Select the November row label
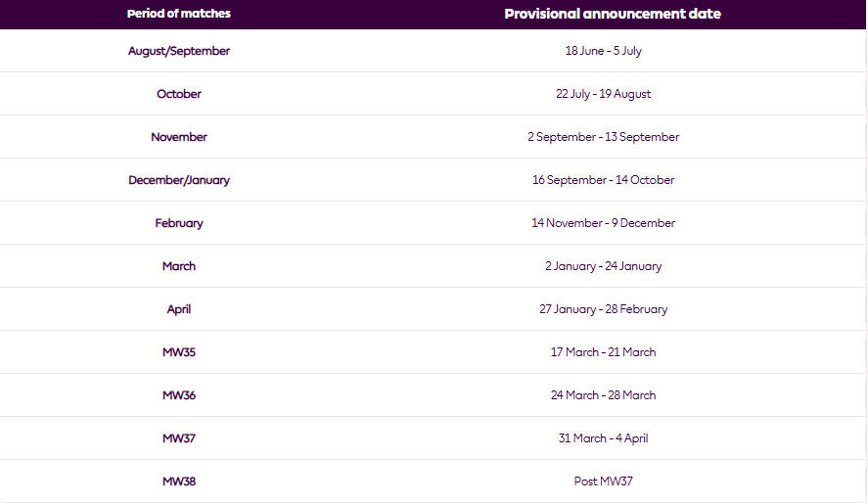This screenshot has width=868, height=504. [x=179, y=137]
